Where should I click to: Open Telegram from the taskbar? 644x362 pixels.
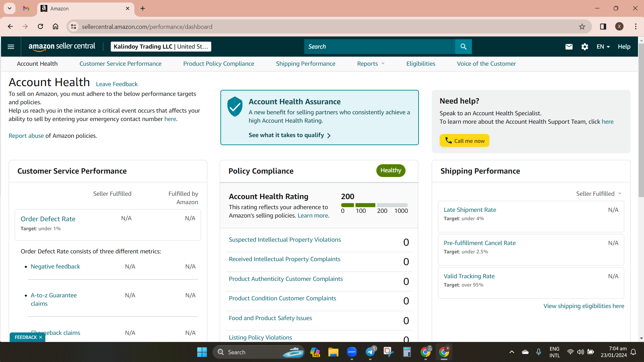click(x=370, y=352)
